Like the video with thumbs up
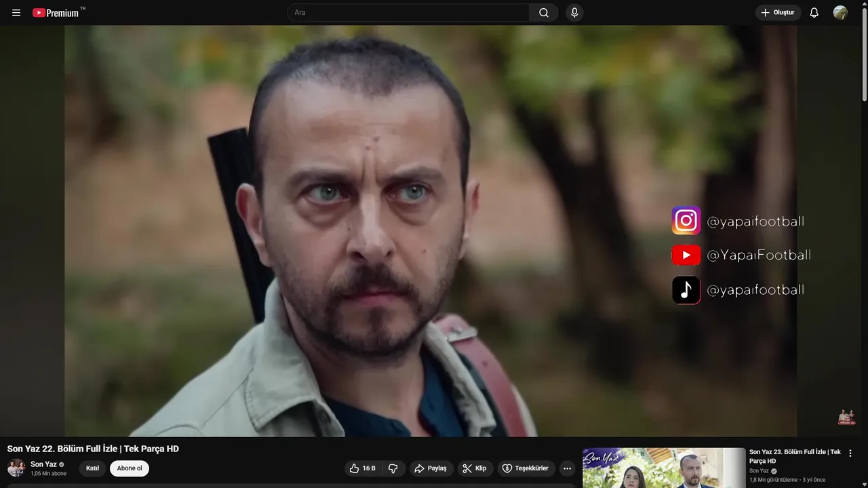This screenshot has width=868, height=488. point(363,468)
